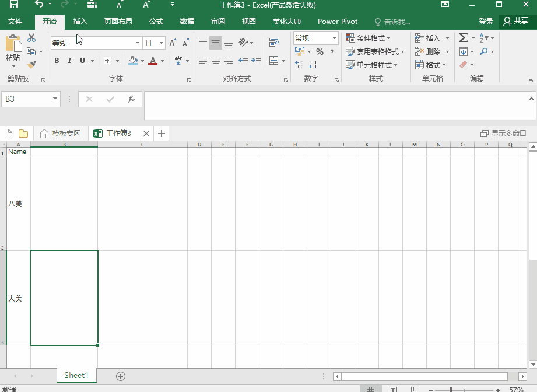
Task: Click the Copy icon in clipboard group
Action: point(31,51)
